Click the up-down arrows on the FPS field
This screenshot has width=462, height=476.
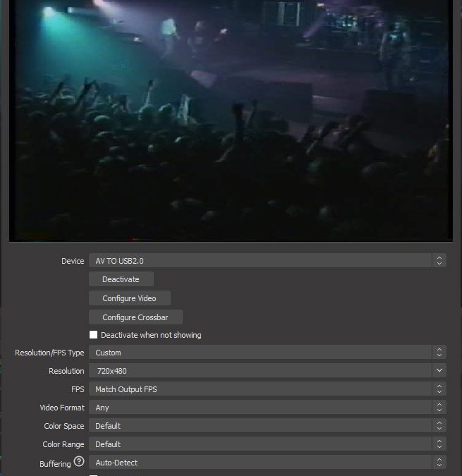439,389
